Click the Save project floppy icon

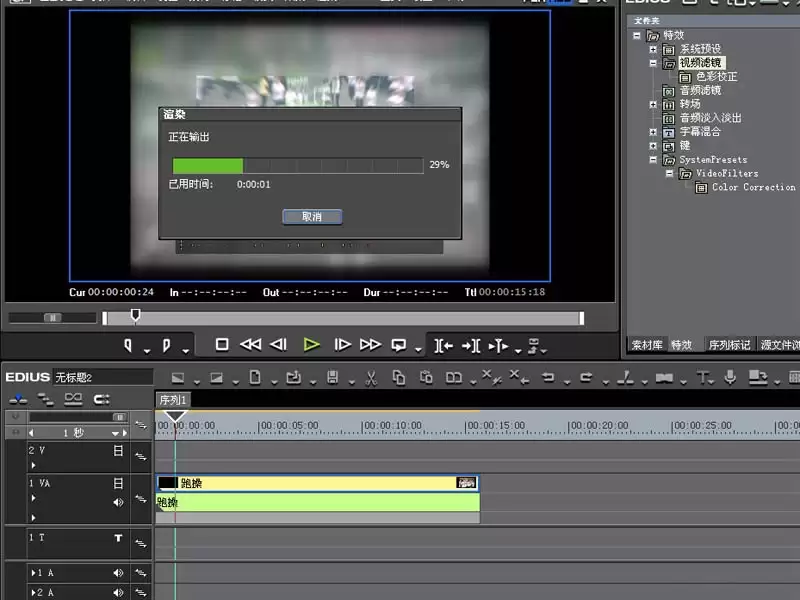click(x=333, y=378)
